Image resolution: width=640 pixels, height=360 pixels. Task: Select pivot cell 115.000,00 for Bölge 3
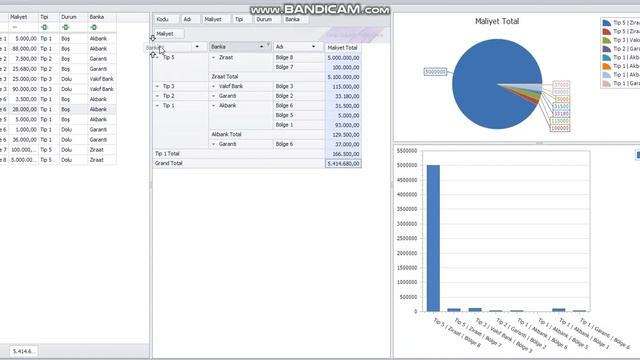click(343, 87)
